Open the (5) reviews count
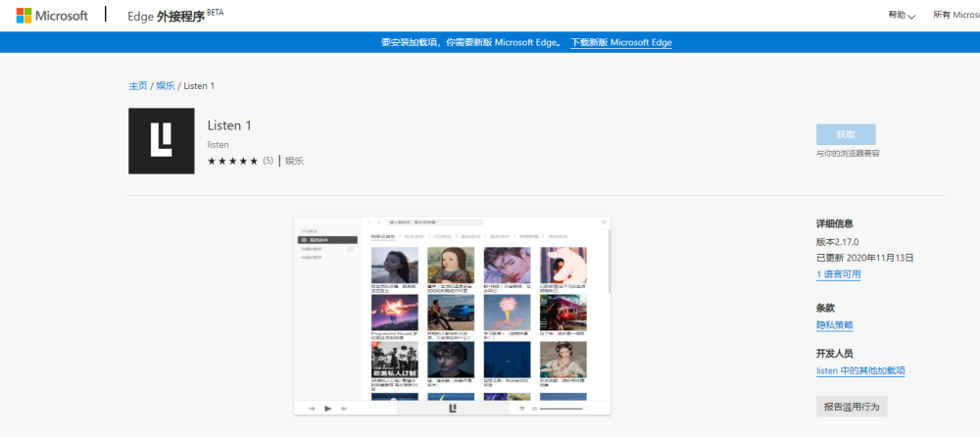The height and width of the screenshot is (437, 980). [269, 161]
